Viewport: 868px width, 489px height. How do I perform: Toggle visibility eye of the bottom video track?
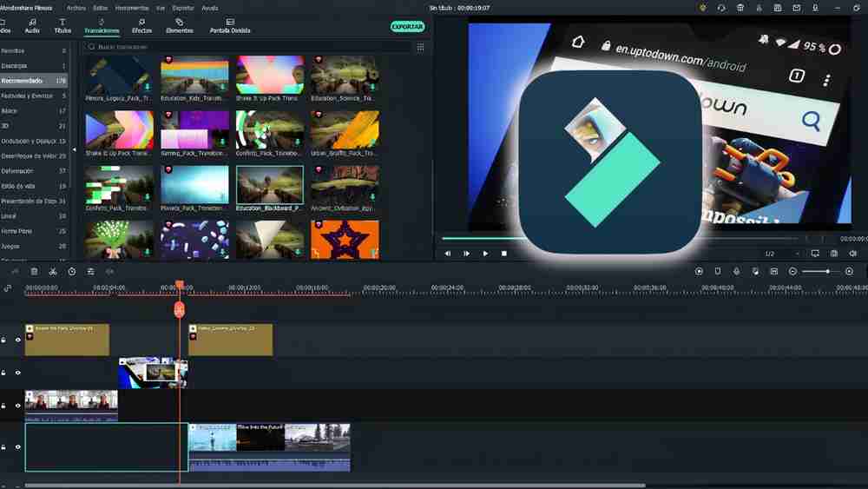point(17,447)
